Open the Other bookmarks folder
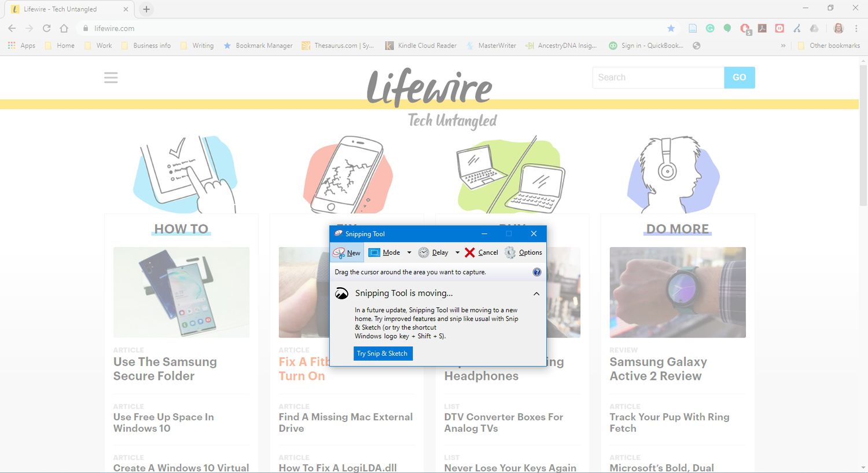This screenshot has height=473, width=868. 829,45
